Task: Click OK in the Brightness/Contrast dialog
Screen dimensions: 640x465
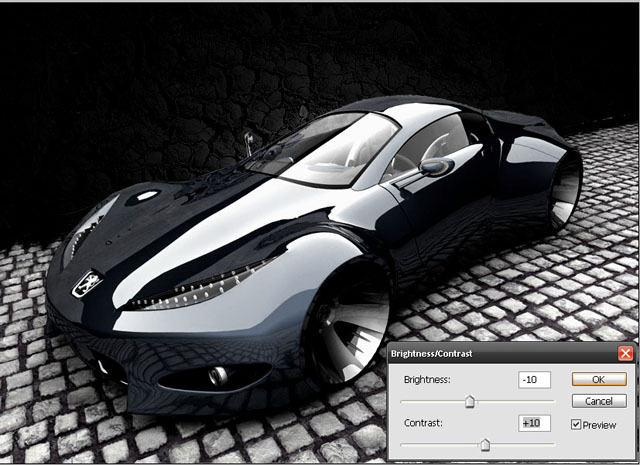Action: click(x=599, y=379)
